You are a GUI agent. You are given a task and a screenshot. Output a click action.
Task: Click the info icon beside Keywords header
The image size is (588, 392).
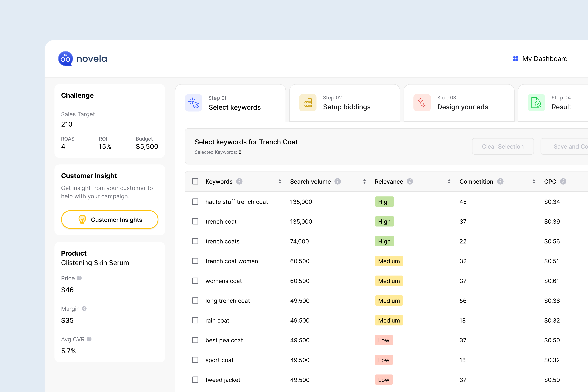[x=239, y=182]
